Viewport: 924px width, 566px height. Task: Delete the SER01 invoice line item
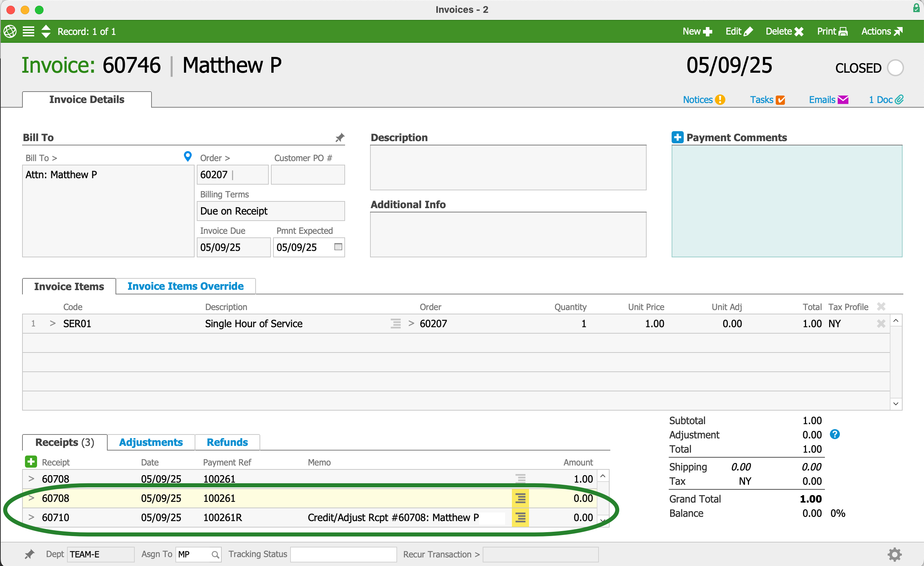point(881,324)
